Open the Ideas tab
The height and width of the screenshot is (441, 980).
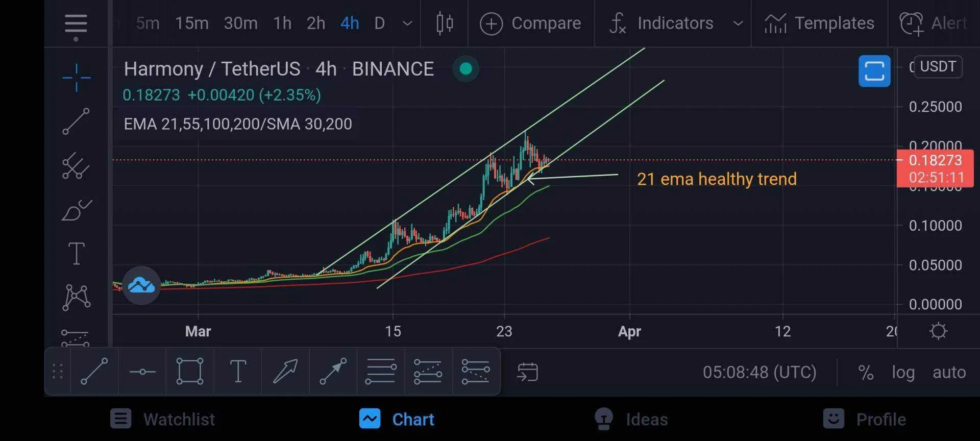click(x=631, y=420)
